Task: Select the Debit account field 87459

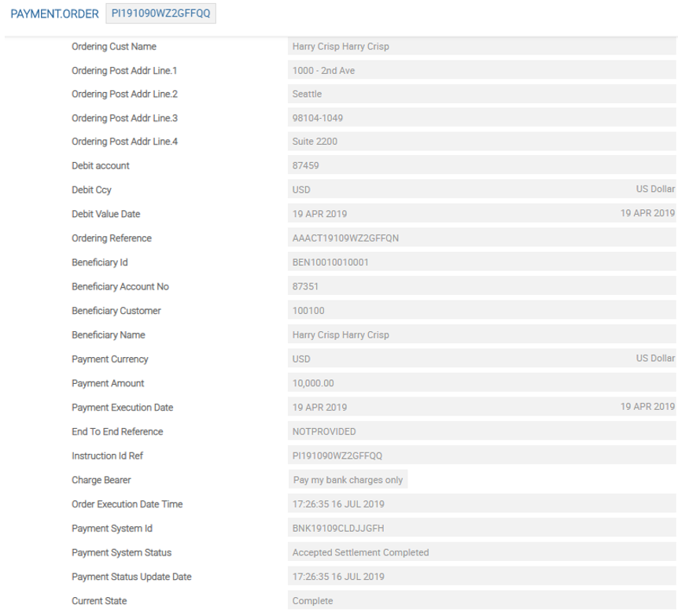Action: [481, 166]
